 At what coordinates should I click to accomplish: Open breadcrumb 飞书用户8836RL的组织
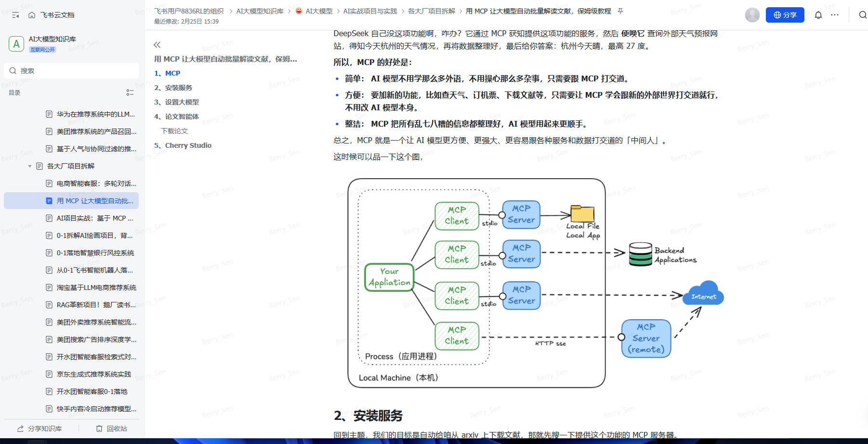189,11
